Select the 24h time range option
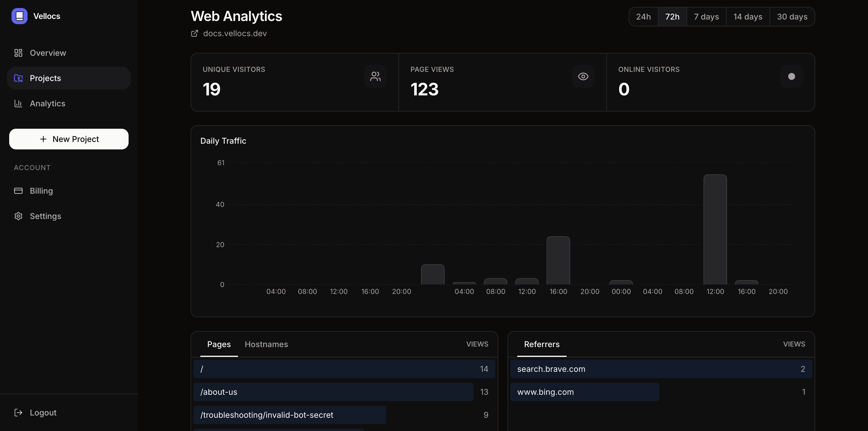 643,16
